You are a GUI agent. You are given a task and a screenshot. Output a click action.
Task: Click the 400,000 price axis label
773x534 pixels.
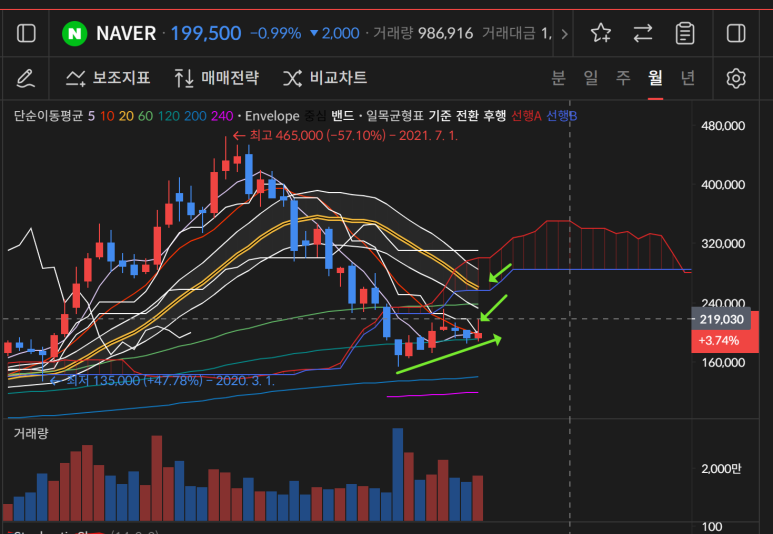(723, 185)
